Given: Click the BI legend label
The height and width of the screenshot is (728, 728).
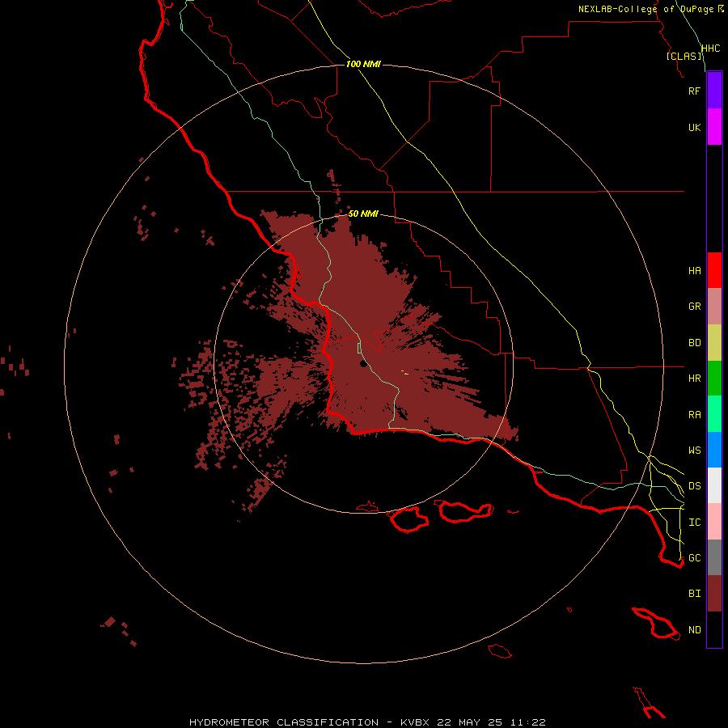Looking at the screenshot, I should (x=694, y=594).
